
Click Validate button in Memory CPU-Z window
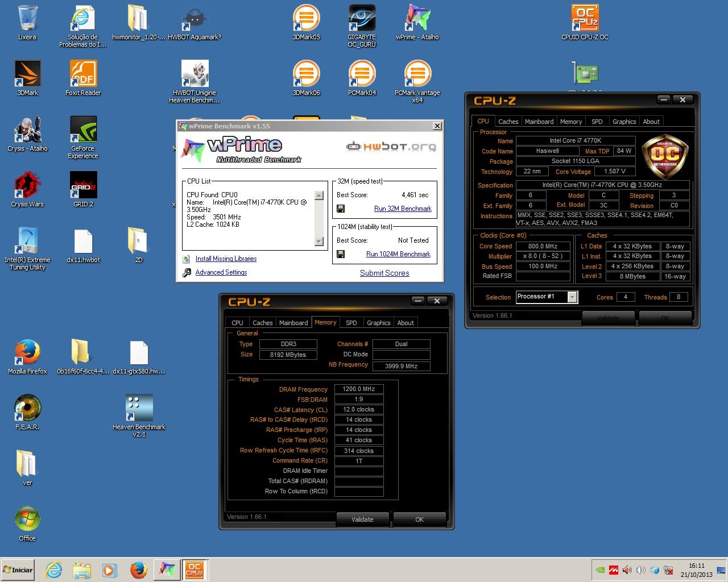362,519
